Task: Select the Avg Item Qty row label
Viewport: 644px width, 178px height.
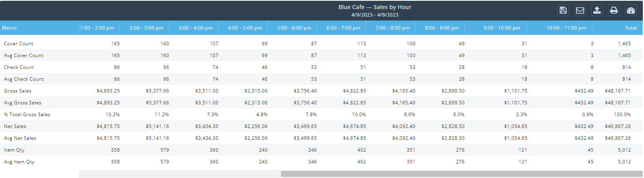Action: pos(19,162)
